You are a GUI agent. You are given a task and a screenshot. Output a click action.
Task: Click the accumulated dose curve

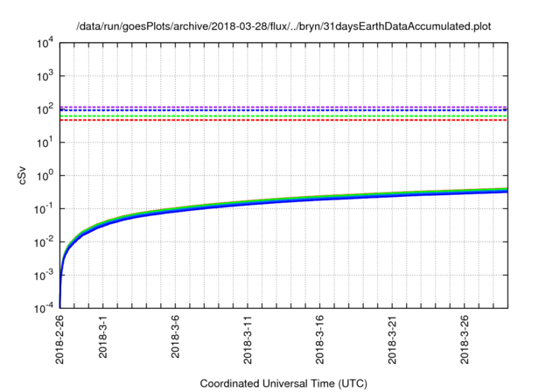coord(283,201)
